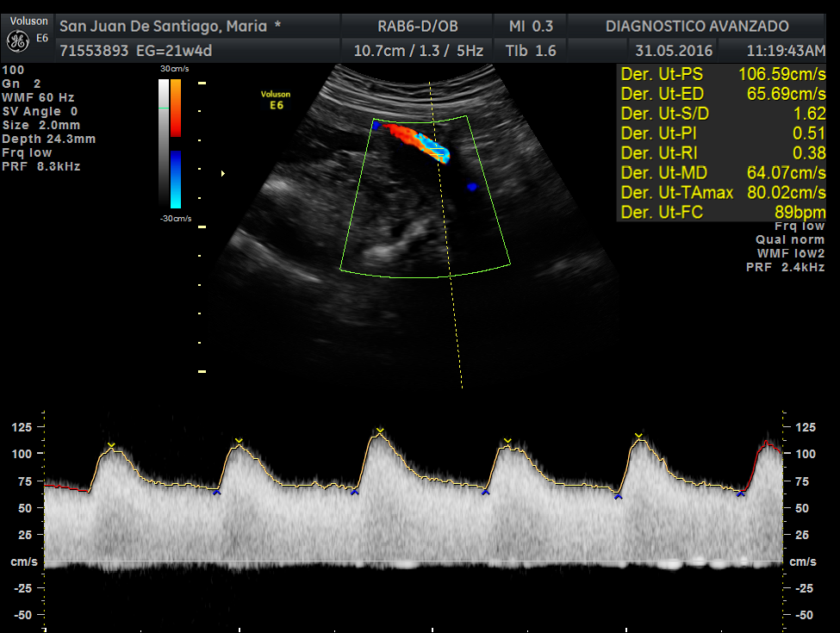Select the tallest systolic peak marker on the waveform
Image resolution: width=840 pixels, height=633 pixels.
(379, 431)
